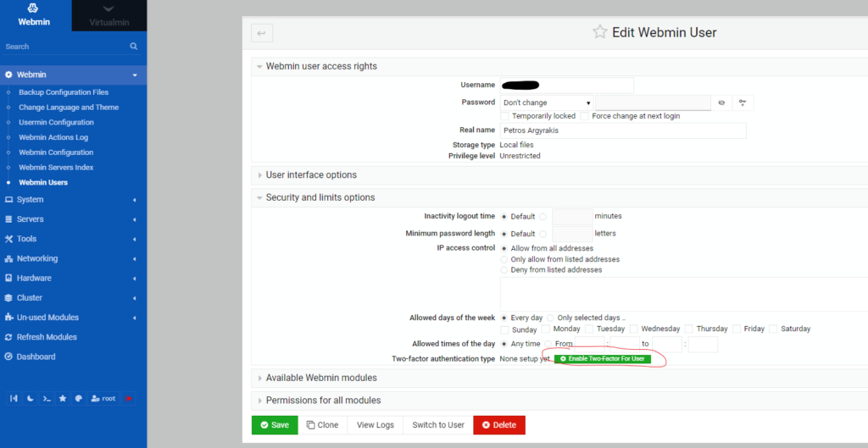The width and height of the screenshot is (868, 448).
Task: Click Refresh Modules in sidebar
Action: (47, 337)
